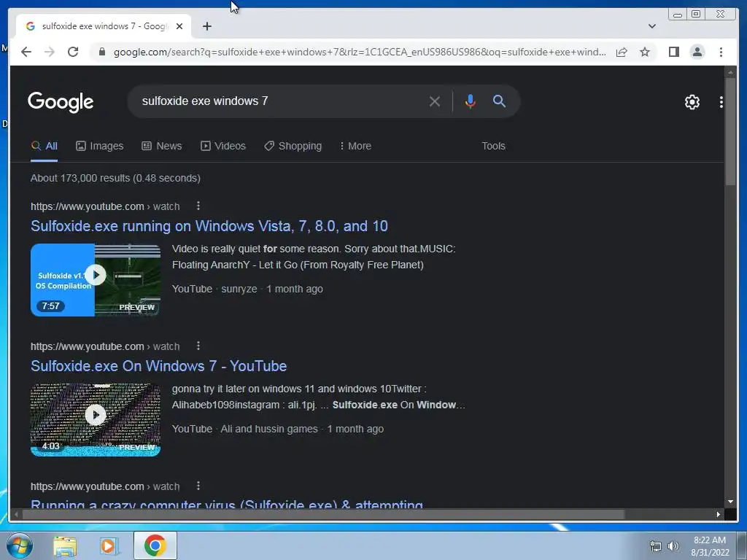Screen dimensions: 747x560
Task: Open the volume speaker tray icon
Action: tap(673, 546)
